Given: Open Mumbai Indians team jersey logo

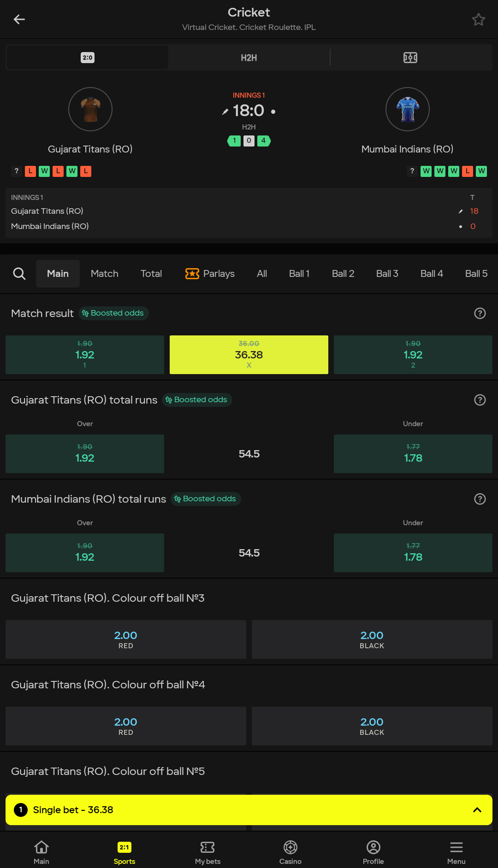Looking at the screenshot, I should pos(408,109).
